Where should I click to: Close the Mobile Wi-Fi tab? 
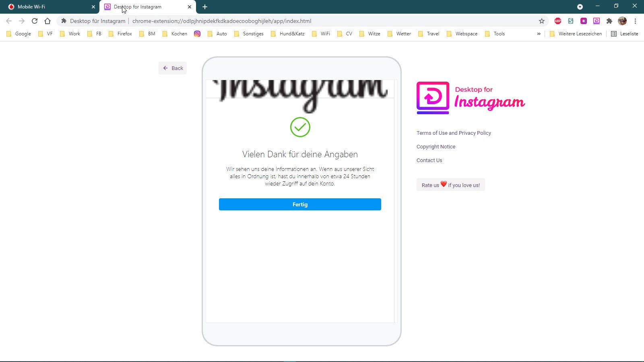[93, 7]
